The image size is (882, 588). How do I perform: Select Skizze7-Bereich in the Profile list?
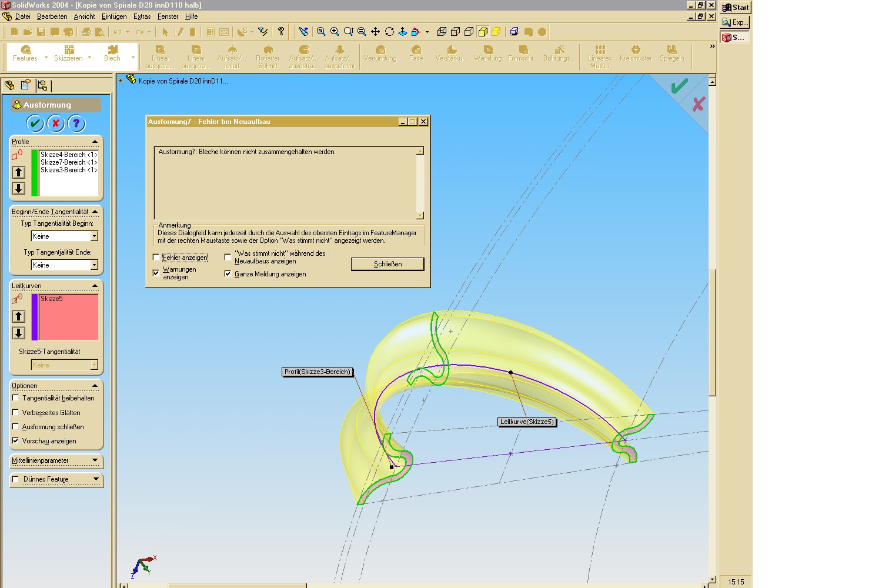68,162
